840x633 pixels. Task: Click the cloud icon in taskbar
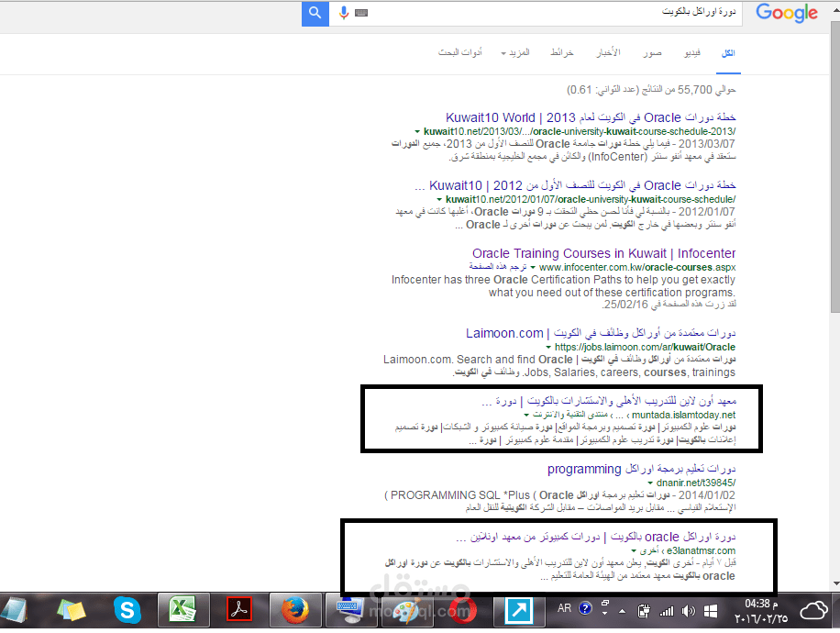tap(813, 610)
